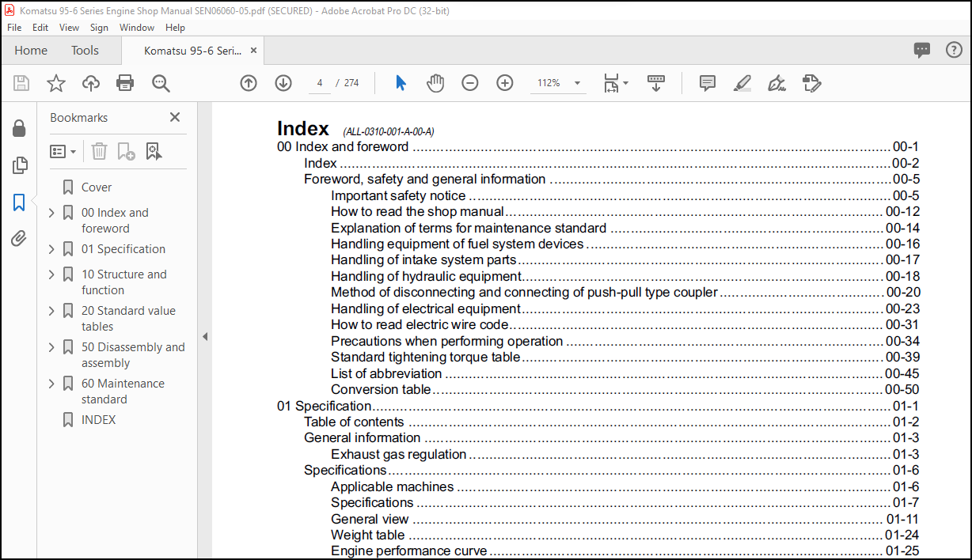Follow 'Exhaust gas regulation' index entry
This screenshot has height=560, width=972.
(399, 454)
